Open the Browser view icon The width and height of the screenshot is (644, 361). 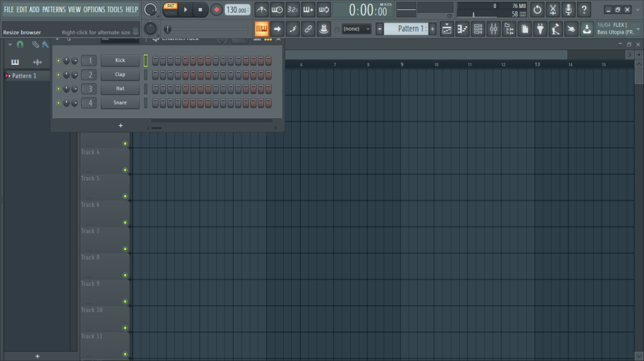509,29
